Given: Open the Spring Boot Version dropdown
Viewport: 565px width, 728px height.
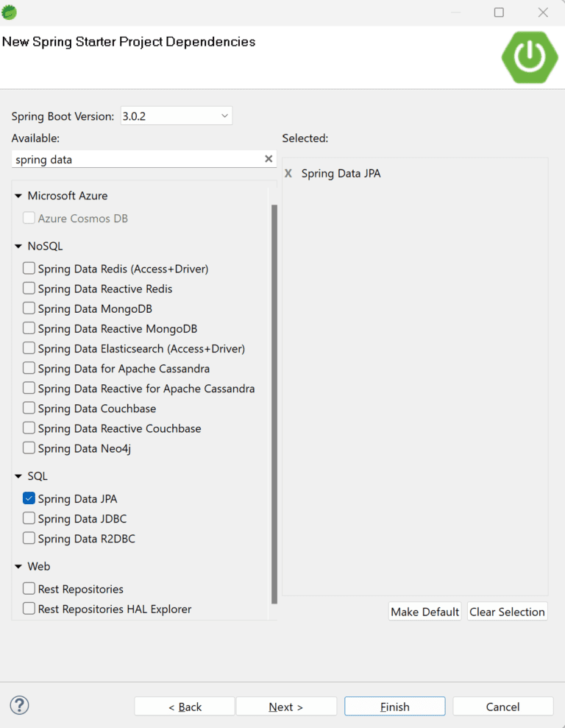Looking at the screenshot, I should (x=224, y=115).
